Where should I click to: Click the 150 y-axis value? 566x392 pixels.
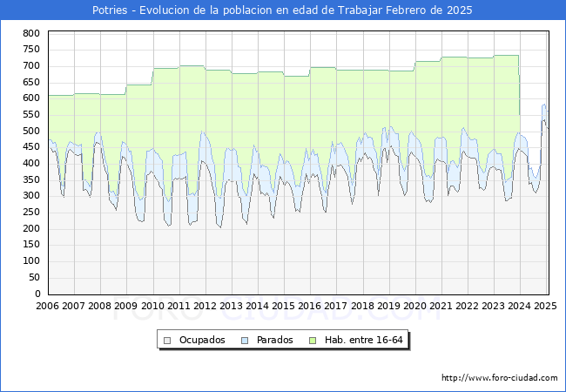click(x=31, y=245)
